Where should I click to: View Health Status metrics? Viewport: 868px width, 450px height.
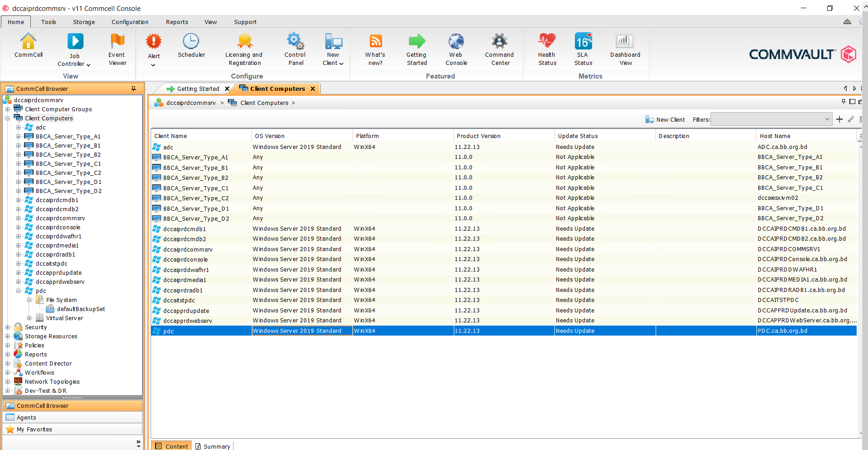[x=547, y=49]
